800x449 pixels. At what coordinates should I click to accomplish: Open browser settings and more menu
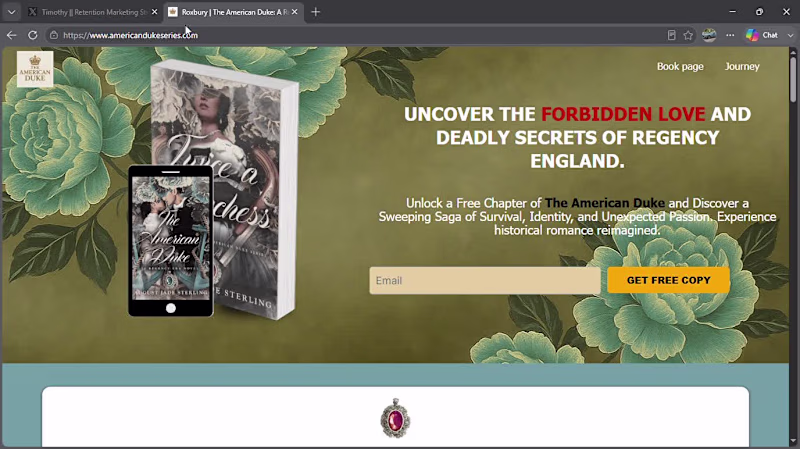(x=730, y=35)
